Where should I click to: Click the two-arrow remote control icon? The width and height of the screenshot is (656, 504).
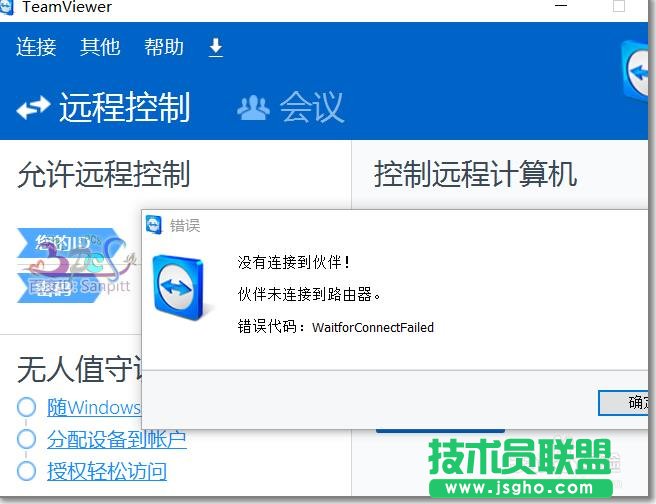click(33, 107)
